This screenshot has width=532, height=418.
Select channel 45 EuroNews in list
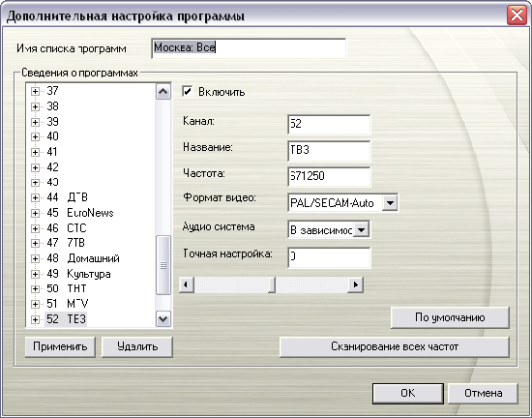80,213
